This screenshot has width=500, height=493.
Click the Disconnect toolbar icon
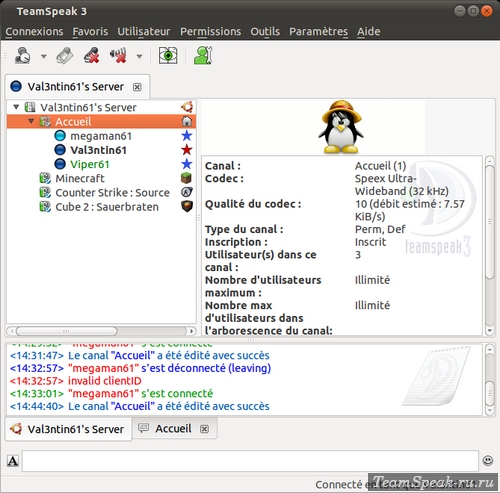pos(65,55)
